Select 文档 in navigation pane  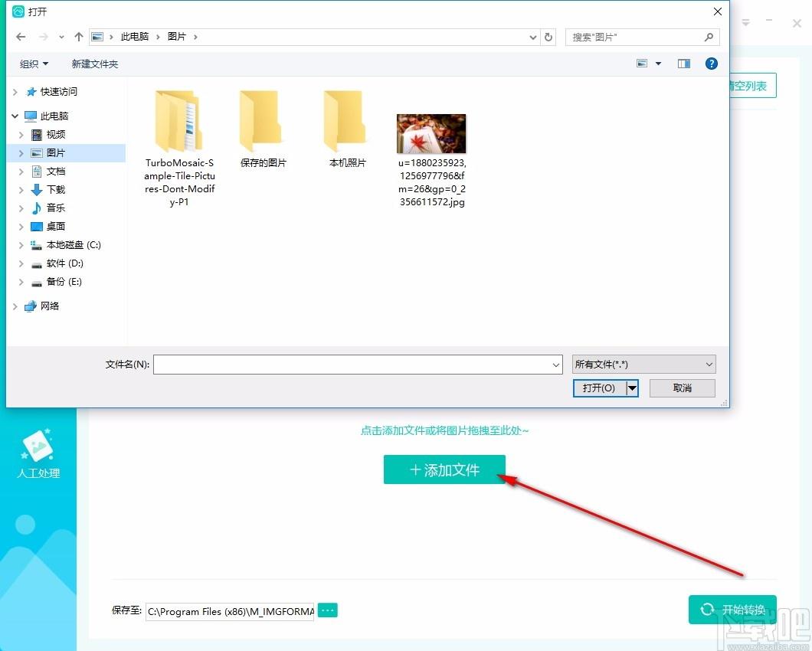pyautogui.click(x=55, y=172)
